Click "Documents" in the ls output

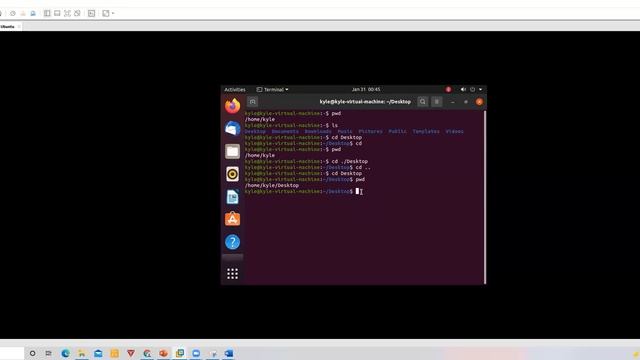point(285,131)
